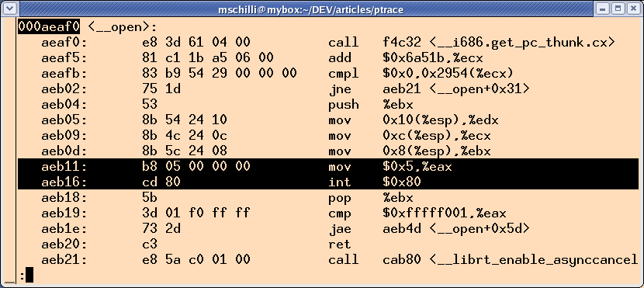Click operand $0x0,0x2954(%ecx)
This screenshot has height=288, width=644.
(x=448, y=74)
